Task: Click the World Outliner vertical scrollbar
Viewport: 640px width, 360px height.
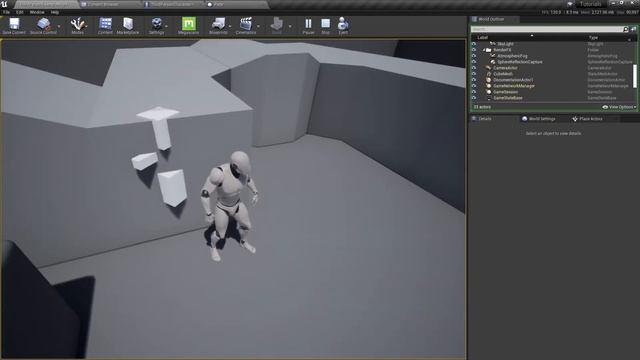Action: click(x=635, y=76)
